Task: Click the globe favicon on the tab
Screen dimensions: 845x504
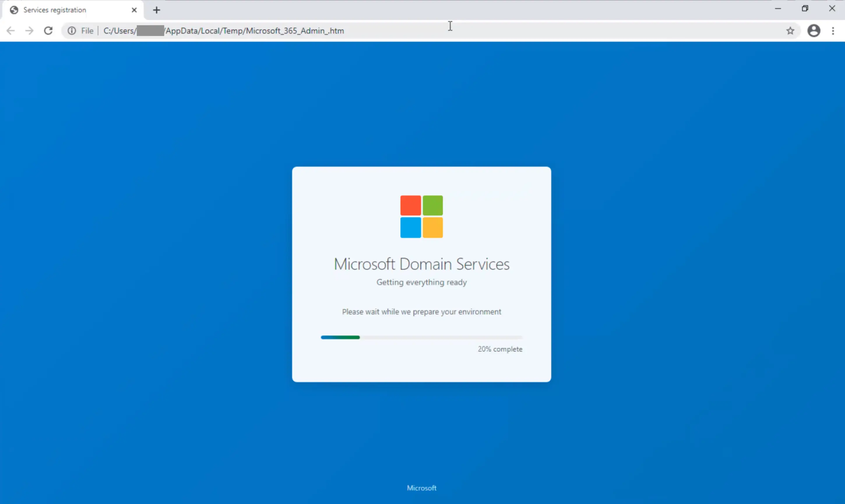Action: 14,10
